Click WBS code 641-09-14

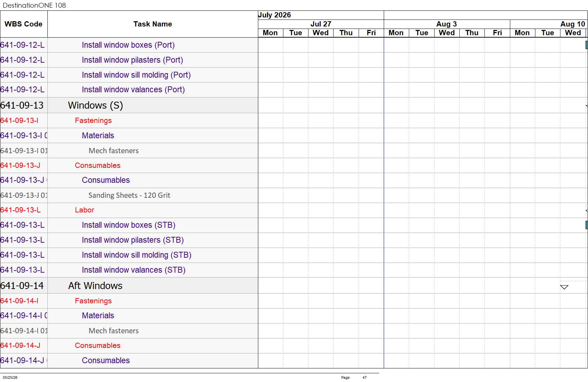22,286
